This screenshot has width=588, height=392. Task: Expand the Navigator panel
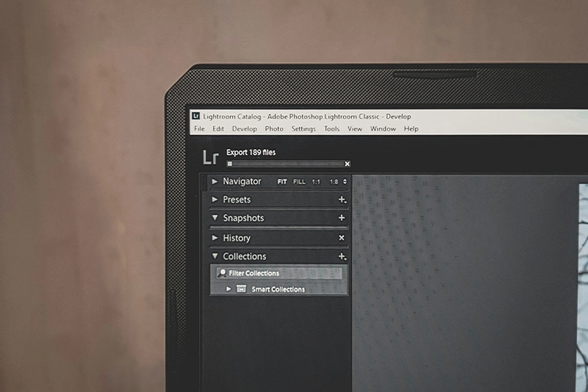pyautogui.click(x=215, y=181)
